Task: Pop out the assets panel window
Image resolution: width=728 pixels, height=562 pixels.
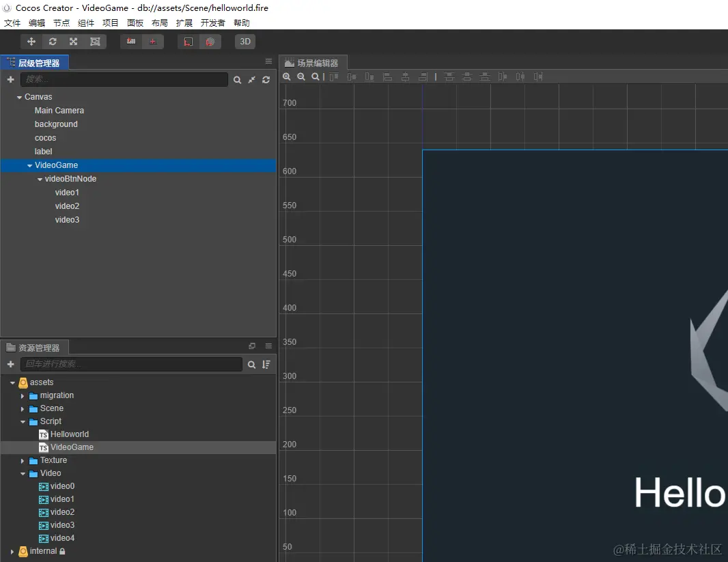Action: 252,346
